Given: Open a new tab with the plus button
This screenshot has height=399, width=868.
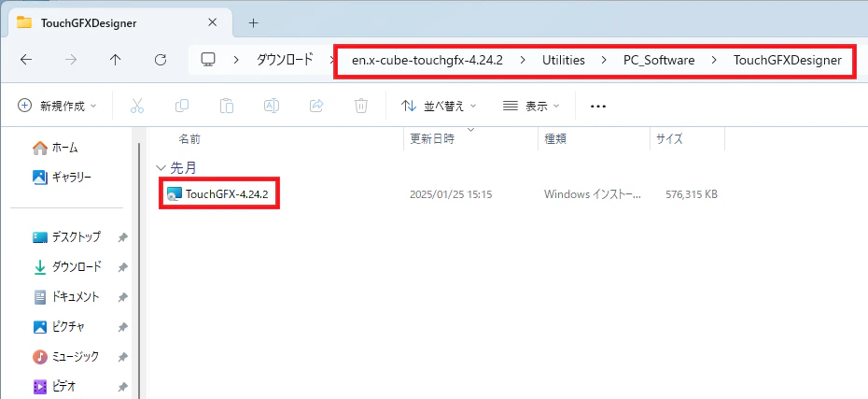Looking at the screenshot, I should click(x=254, y=22).
